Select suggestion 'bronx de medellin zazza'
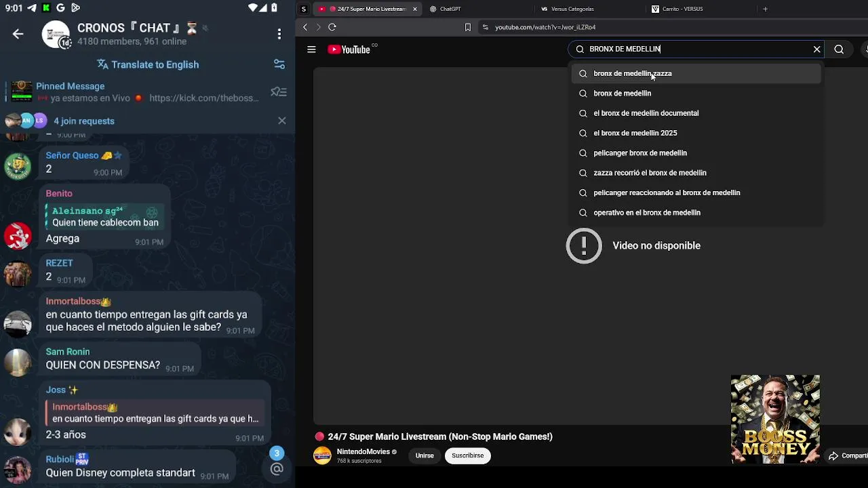The width and height of the screenshot is (868, 488). click(x=696, y=73)
